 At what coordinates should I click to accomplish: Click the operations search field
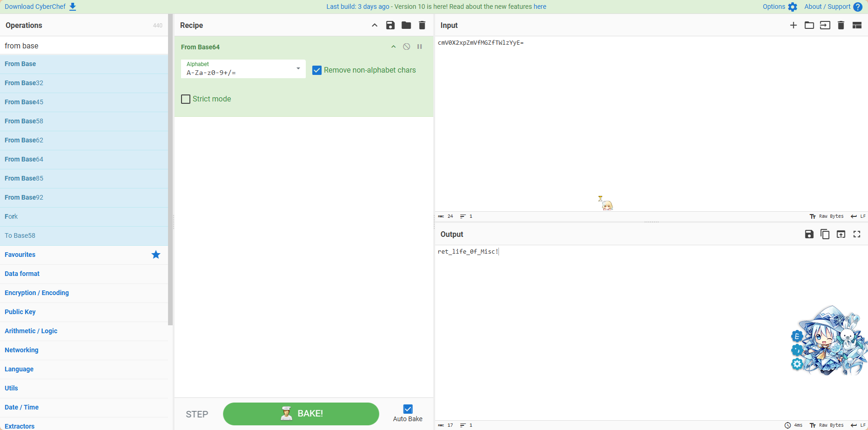pyautogui.click(x=84, y=46)
